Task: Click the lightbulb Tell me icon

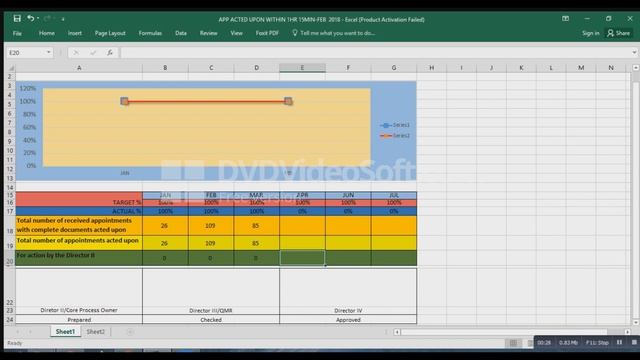Action: tap(295, 33)
